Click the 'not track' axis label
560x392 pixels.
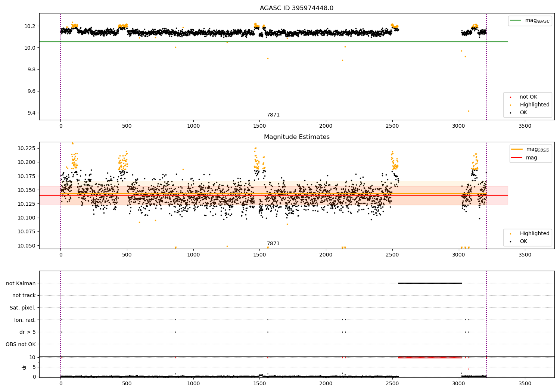tap(24, 296)
